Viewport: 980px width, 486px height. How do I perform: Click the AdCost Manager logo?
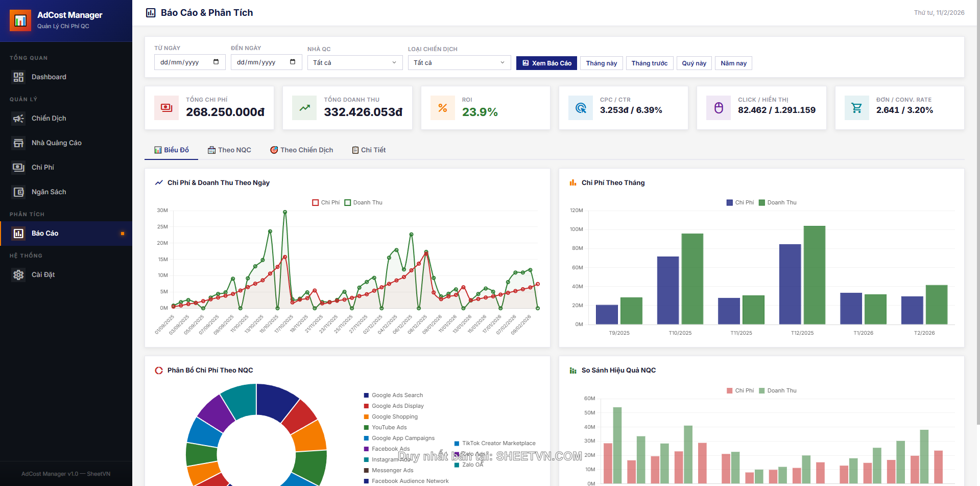pyautogui.click(x=20, y=20)
